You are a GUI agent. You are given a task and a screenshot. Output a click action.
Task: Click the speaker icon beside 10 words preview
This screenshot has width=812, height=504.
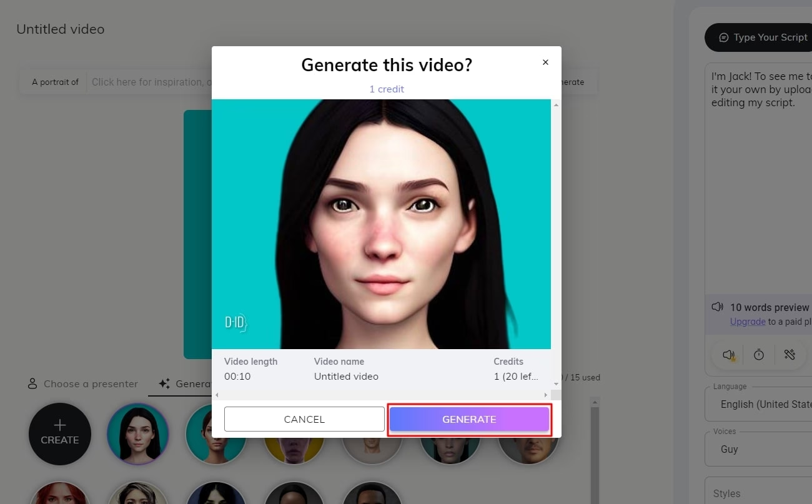[718, 307]
